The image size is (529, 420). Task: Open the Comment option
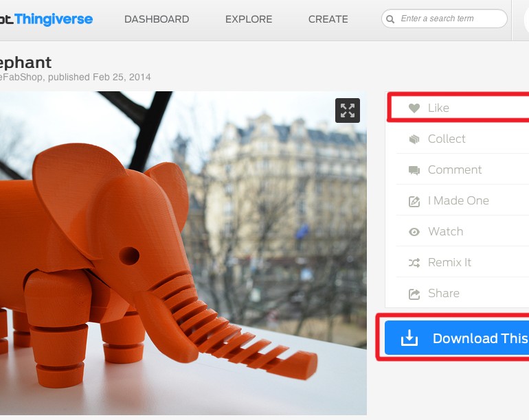pos(462,170)
